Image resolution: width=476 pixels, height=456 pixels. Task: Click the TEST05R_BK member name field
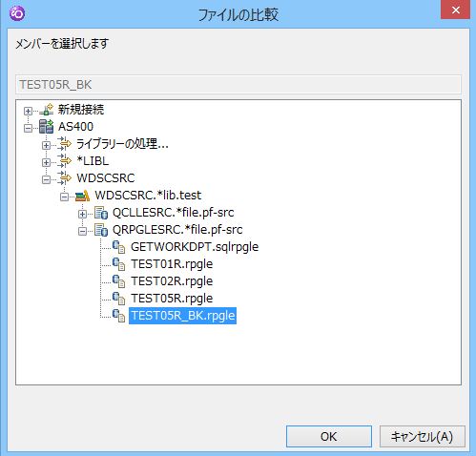(238, 85)
